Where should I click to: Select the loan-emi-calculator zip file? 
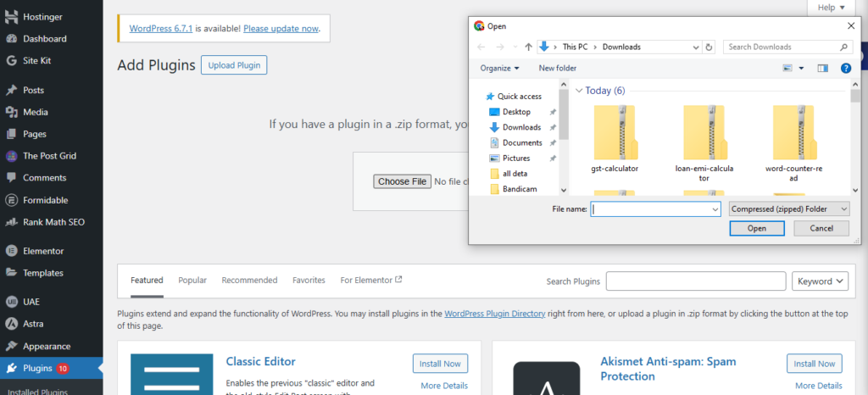[704, 143]
